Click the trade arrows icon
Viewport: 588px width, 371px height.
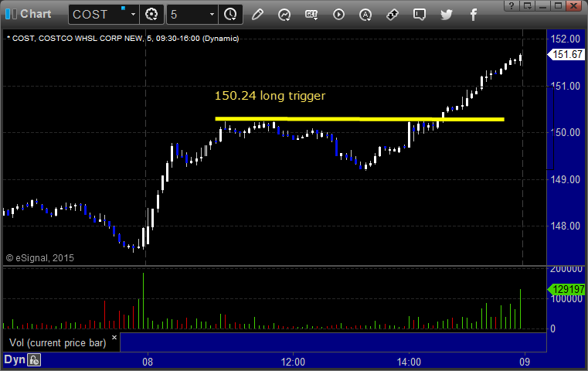[x=393, y=15]
